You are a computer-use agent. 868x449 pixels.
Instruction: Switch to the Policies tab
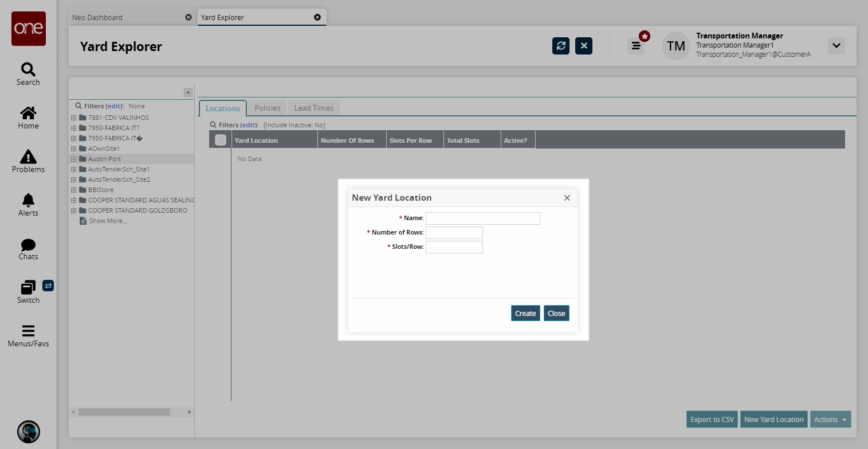[268, 108]
